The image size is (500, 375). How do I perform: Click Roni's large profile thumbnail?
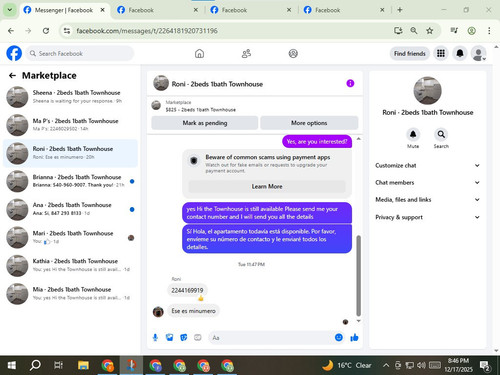pos(427,91)
